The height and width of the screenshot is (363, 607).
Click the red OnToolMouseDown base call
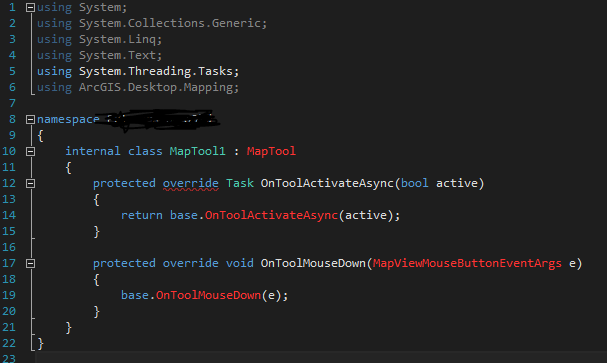click(x=208, y=295)
